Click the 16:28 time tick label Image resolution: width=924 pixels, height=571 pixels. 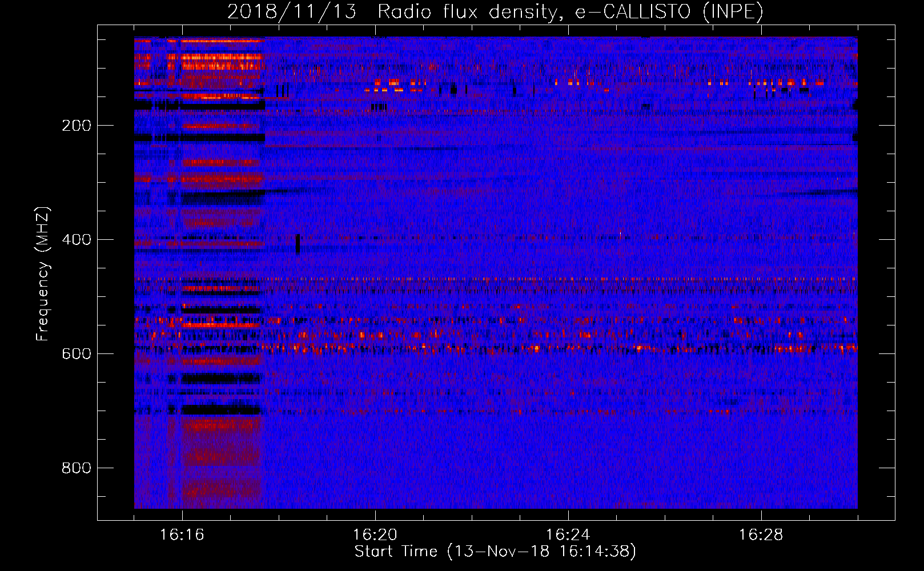[x=761, y=535]
